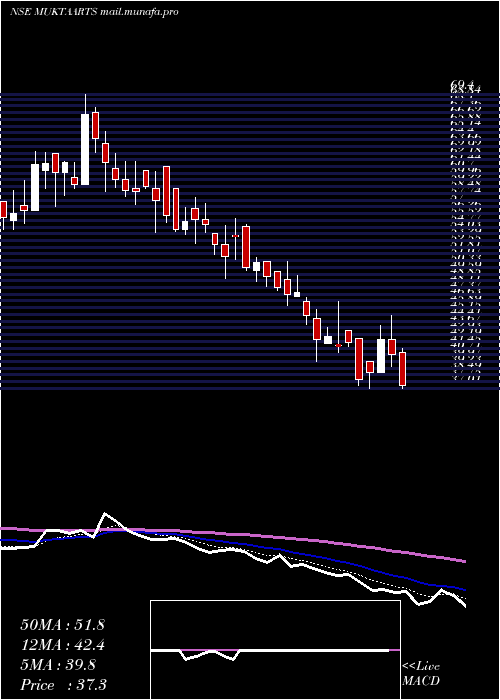Click the 50MA : 51.8 value
This screenshot has height=700, width=500.
[62, 625]
